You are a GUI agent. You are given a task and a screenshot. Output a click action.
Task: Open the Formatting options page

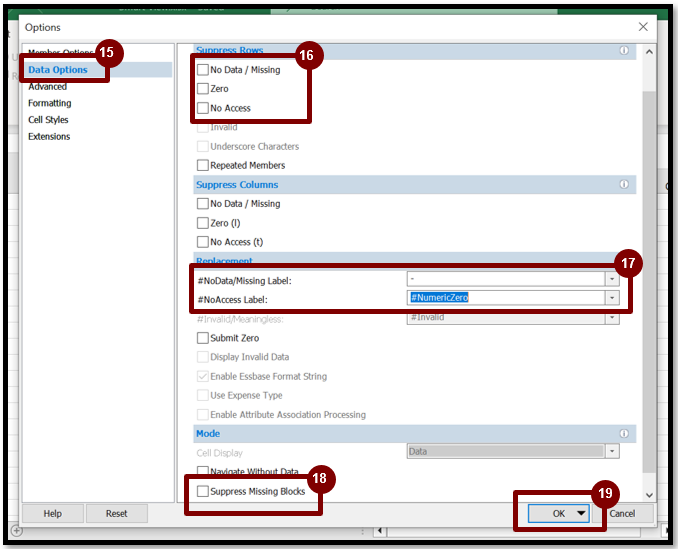[x=50, y=103]
